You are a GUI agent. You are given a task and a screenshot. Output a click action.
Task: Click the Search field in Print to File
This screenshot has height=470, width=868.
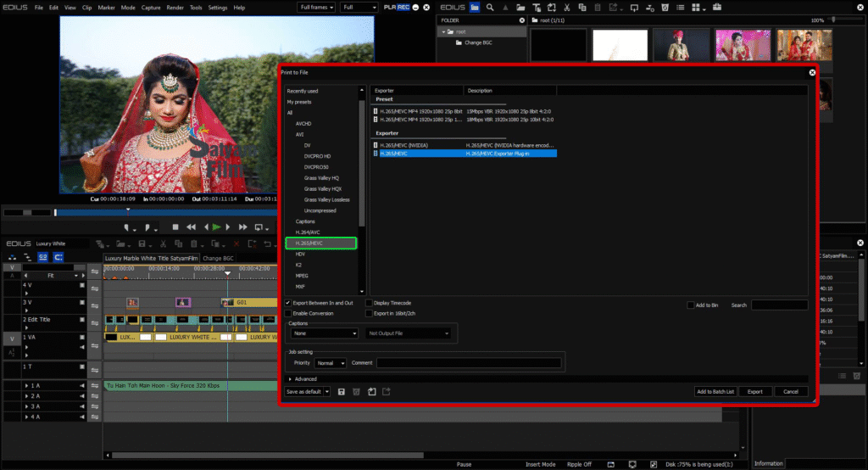pyautogui.click(x=780, y=305)
